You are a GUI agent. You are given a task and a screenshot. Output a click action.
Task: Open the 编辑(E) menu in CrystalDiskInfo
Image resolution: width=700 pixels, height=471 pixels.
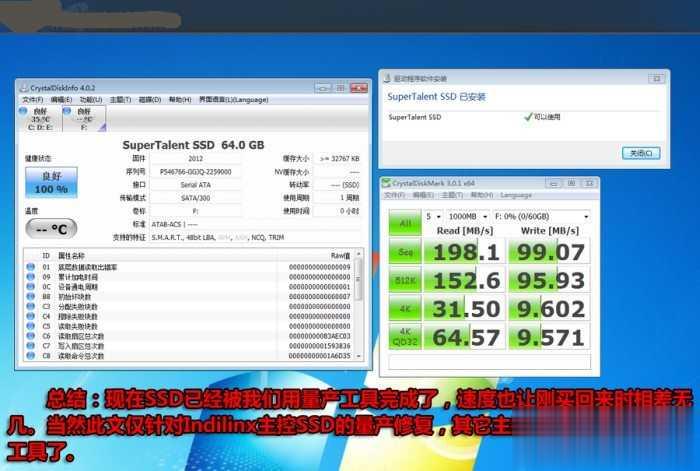pos(61,100)
